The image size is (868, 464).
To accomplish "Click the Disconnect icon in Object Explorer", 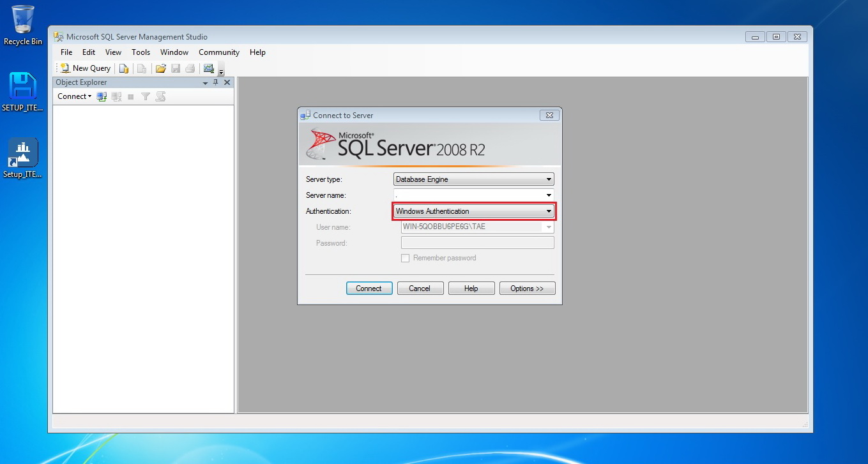I will coord(116,96).
